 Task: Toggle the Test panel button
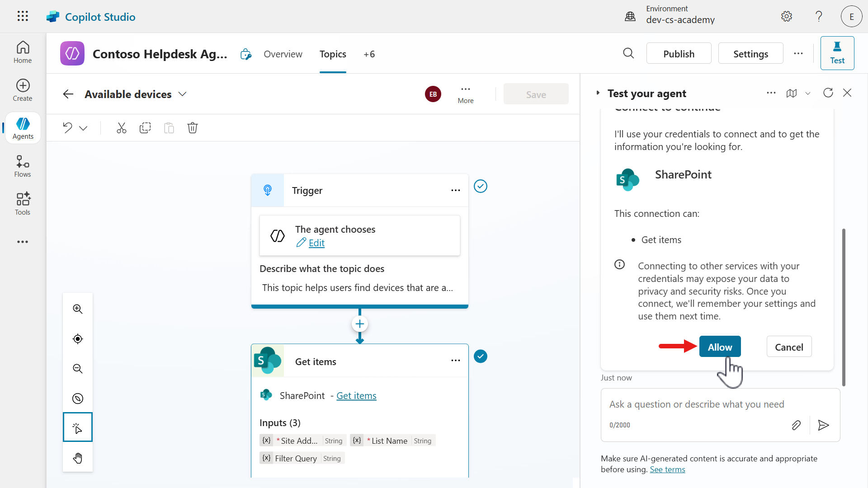837,53
